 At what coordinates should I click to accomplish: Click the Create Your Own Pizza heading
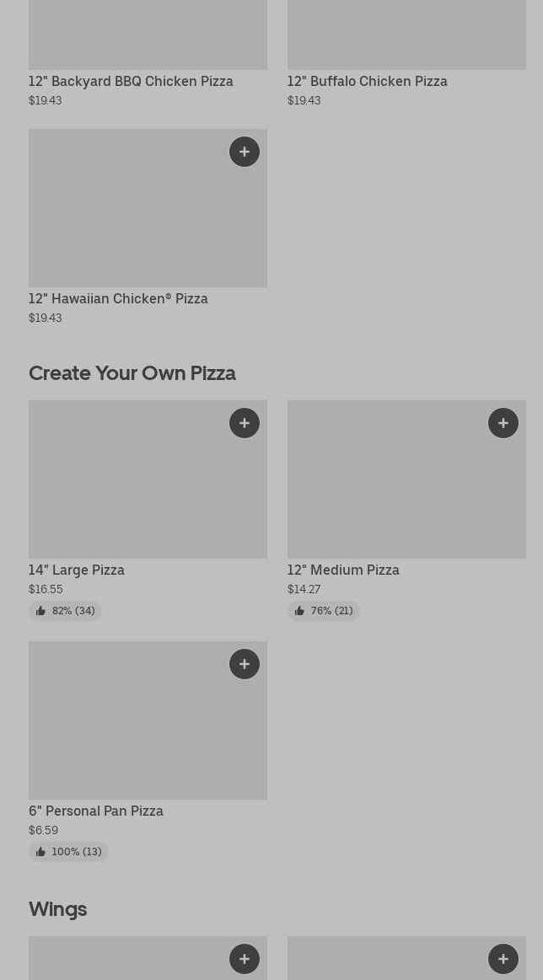tap(132, 372)
